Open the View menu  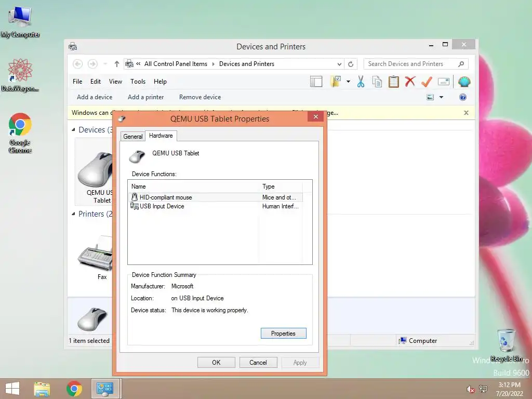[x=115, y=82]
